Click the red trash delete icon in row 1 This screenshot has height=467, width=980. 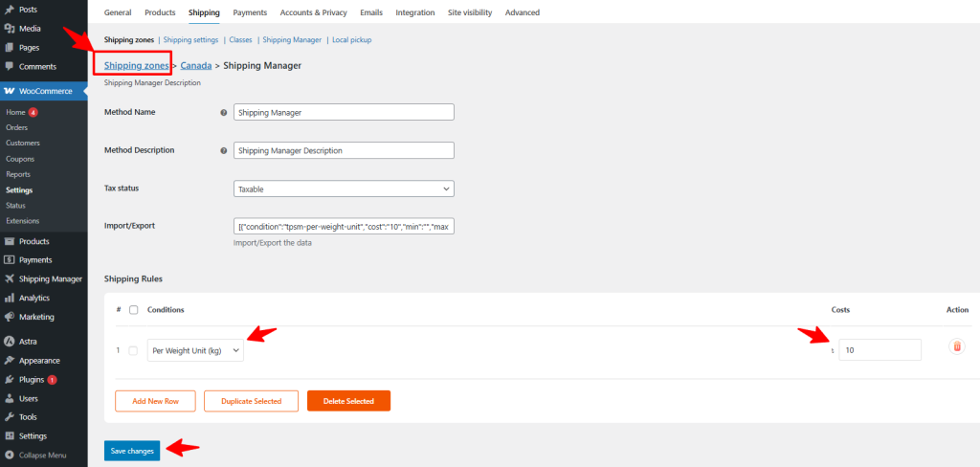[956, 347]
